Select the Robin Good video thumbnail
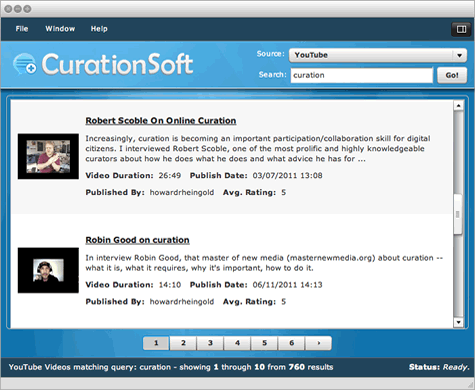Screen dimensions: 475x390 coord(48,270)
